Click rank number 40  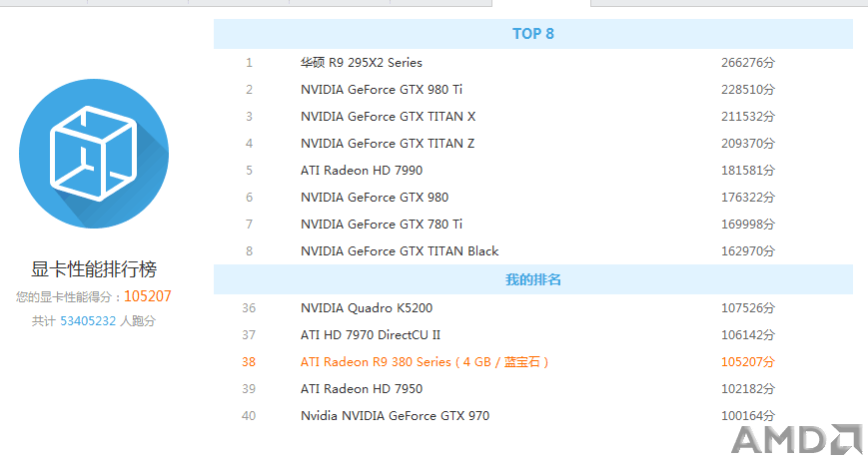tap(249, 416)
